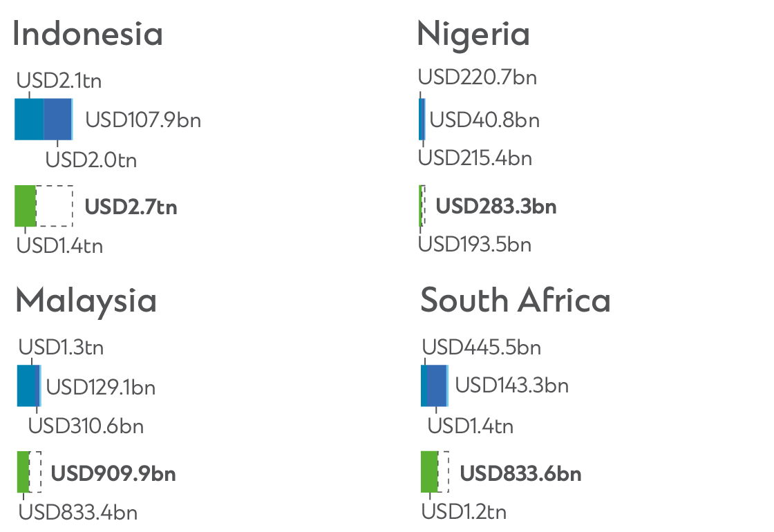The height and width of the screenshot is (532, 774).
Task: Click the Nigeria country heading
Action: [473, 35]
